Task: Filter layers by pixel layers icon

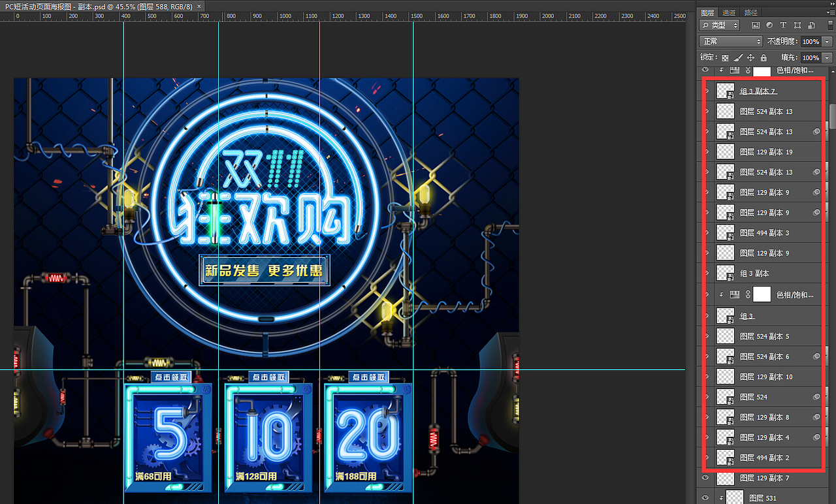Action: pos(756,25)
